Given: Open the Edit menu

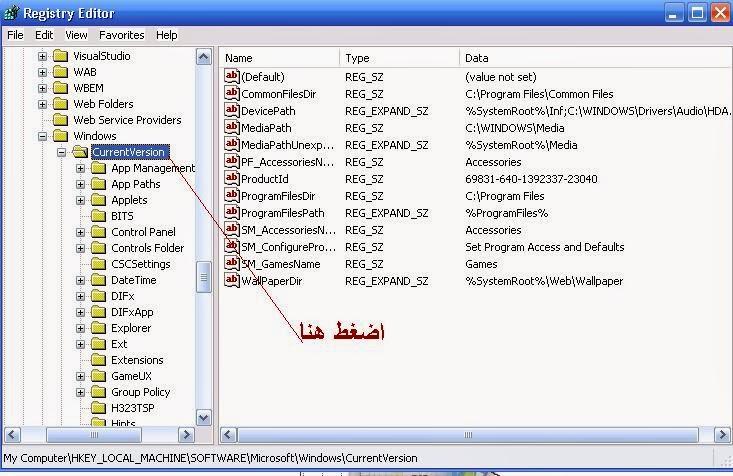Looking at the screenshot, I should (44, 35).
